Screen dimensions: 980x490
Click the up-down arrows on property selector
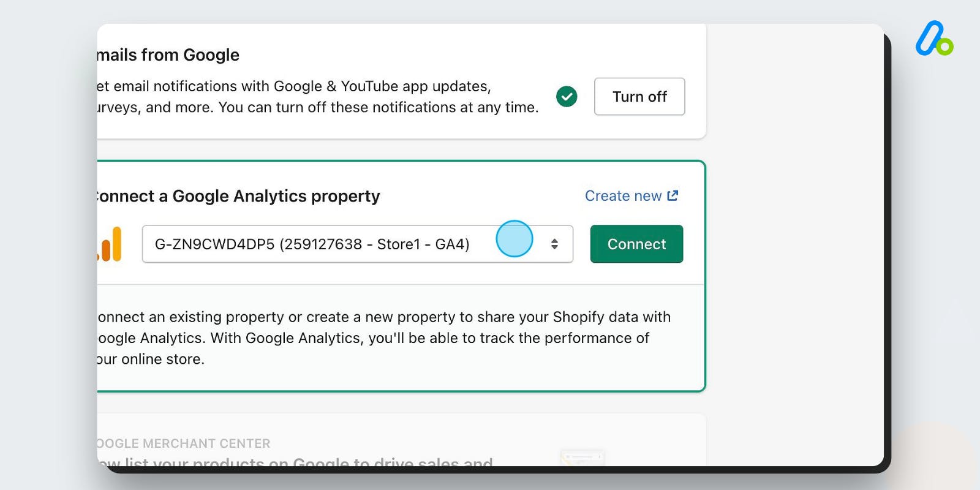pos(554,244)
